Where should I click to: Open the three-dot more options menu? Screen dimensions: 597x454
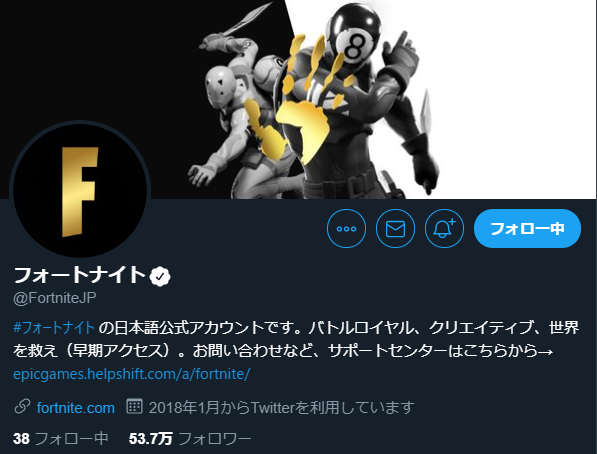tap(346, 229)
